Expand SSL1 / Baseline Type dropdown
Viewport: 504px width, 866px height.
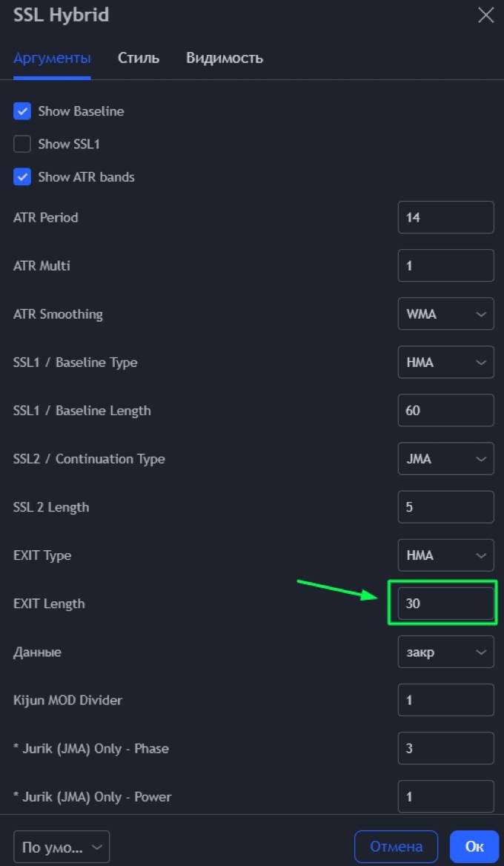pos(445,363)
